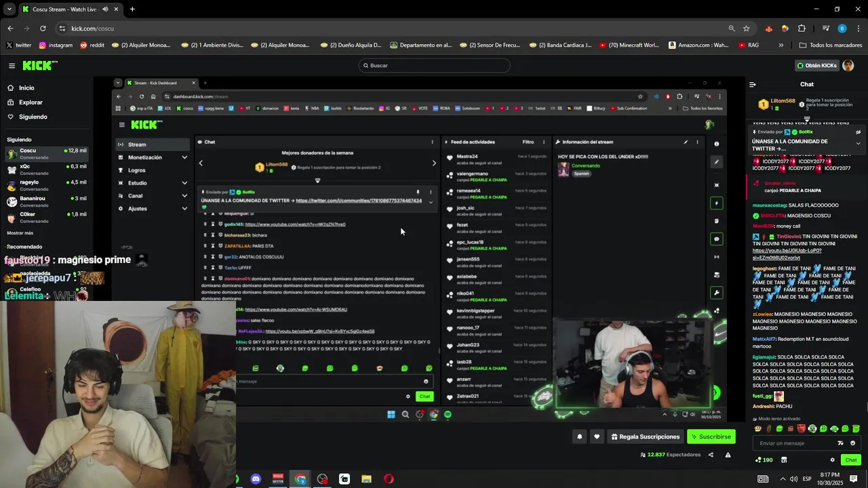Open the youtu.be link from TinGiovini

[787, 254]
